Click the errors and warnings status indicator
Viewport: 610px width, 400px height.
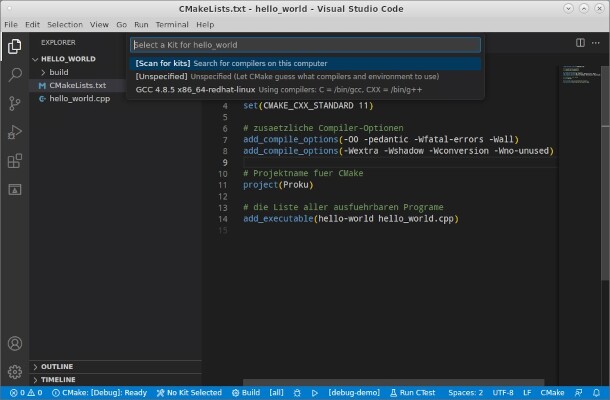pos(26,393)
